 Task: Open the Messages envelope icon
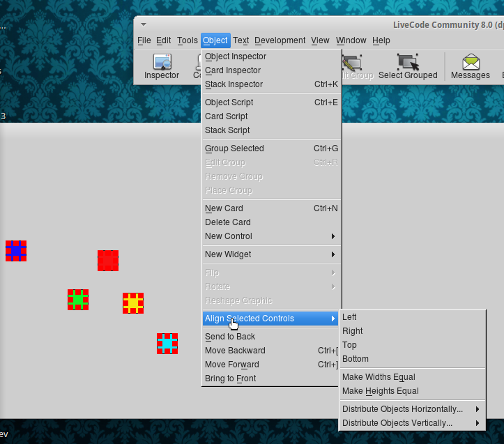pos(471,66)
